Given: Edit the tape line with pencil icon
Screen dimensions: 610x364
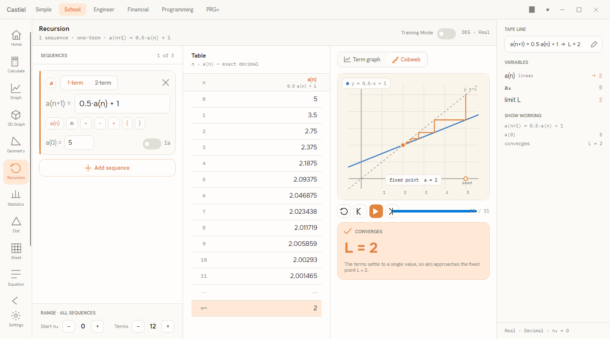Looking at the screenshot, I should [594, 44].
